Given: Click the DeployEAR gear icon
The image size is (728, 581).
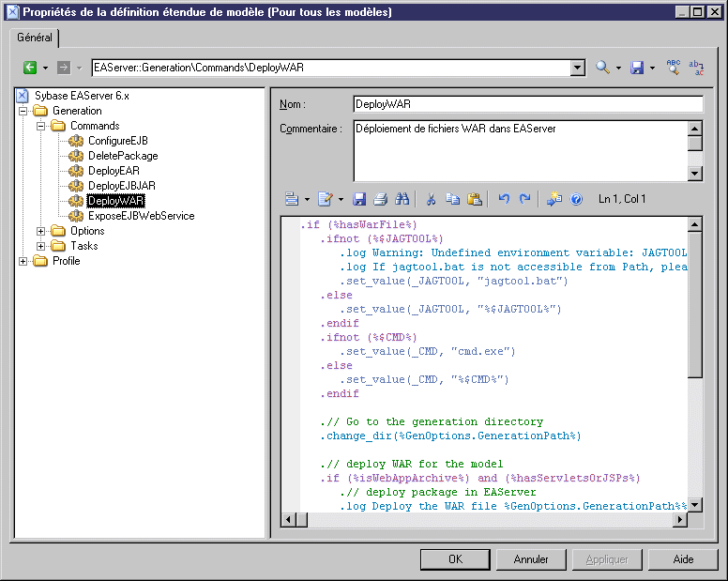Looking at the screenshot, I should pos(76,171).
